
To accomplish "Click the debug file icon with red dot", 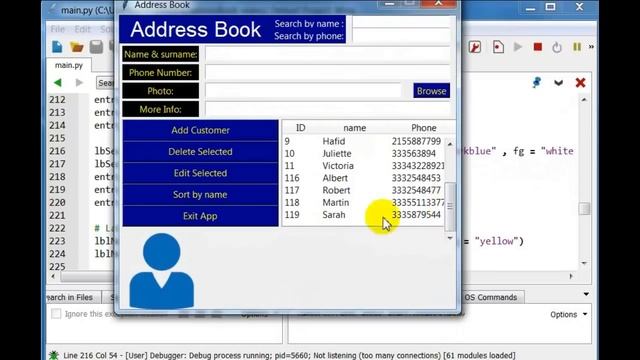I will pyautogui.click(x=498, y=47).
